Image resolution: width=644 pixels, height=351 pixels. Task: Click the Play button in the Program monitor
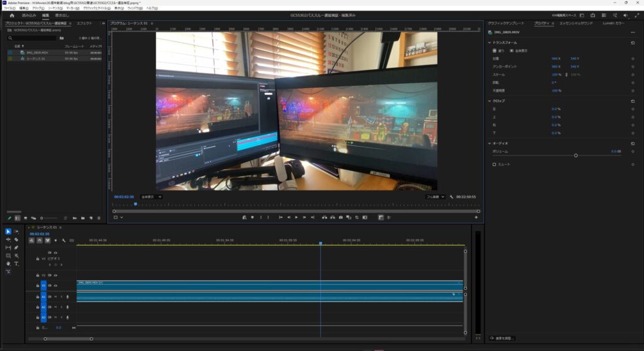(296, 217)
